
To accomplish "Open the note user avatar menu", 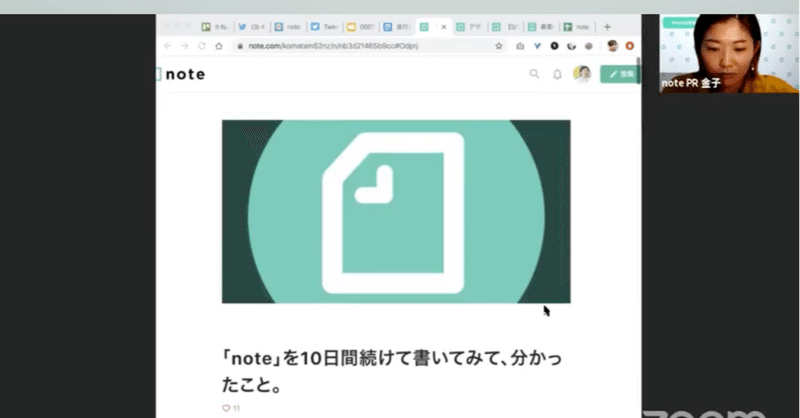I will pos(582,74).
